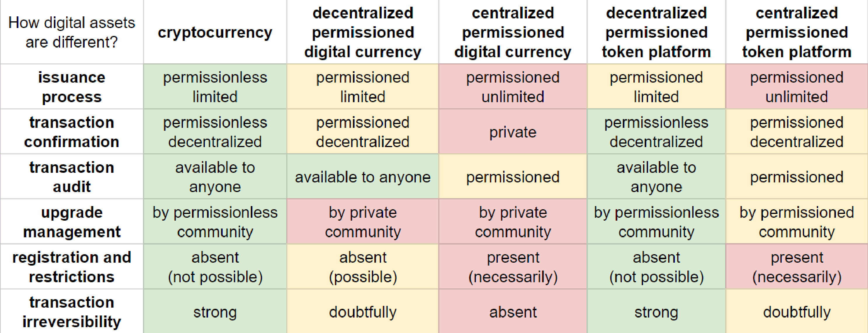Select green 'permissionless limited' cell
This screenshot has height=333, width=868.
(x=215, y=87)
